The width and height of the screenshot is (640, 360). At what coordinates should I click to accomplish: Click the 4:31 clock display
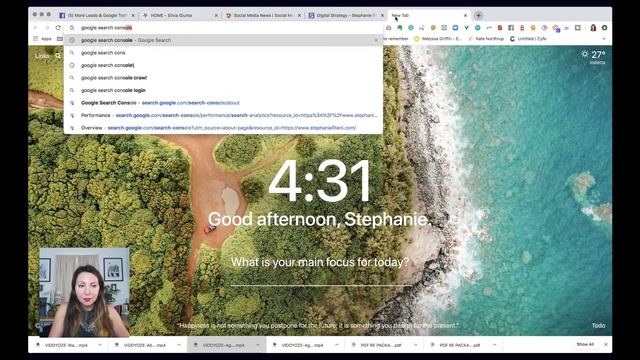pos(320,181)
